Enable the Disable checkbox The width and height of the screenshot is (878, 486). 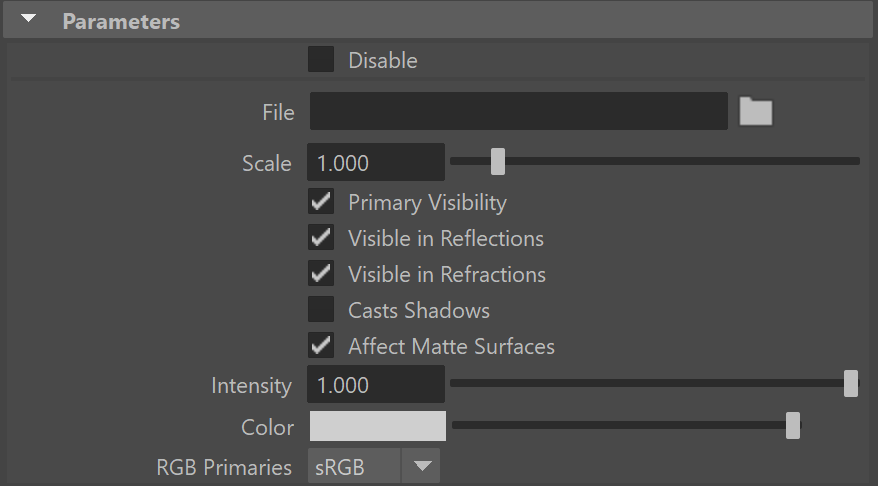[321, 59]
